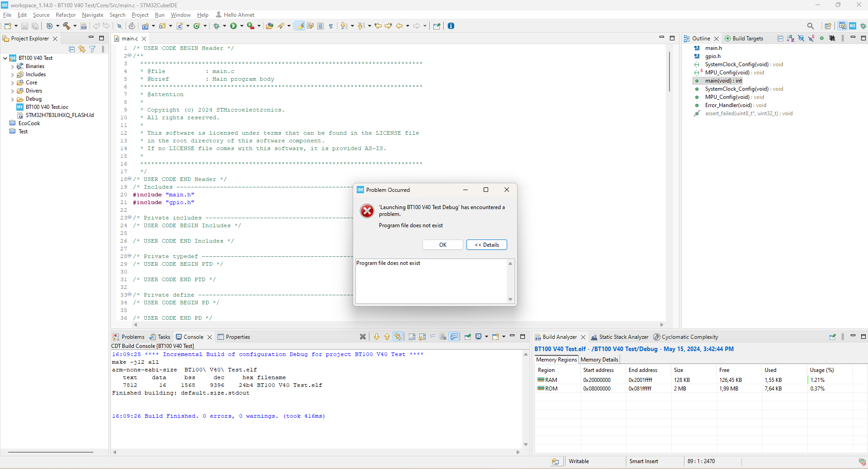Clear the CDT Build Console output
The height and width of the screenshot is (469, 868).
point(363,337)
